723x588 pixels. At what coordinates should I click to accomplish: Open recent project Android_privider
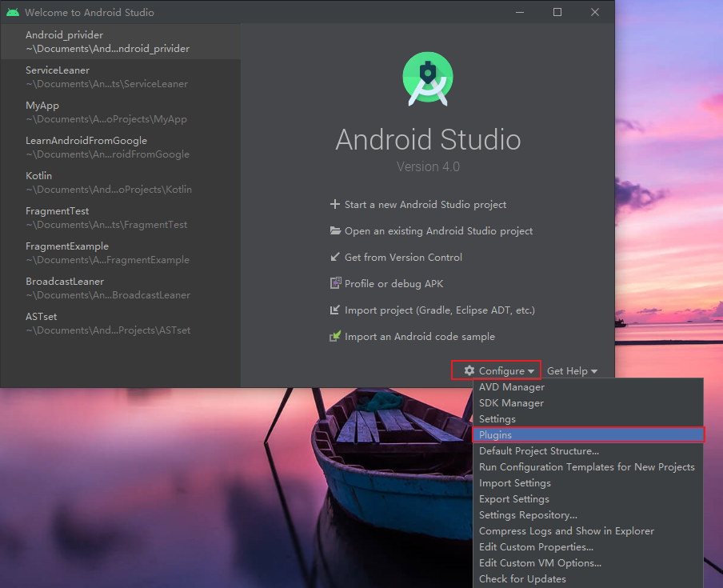(120, 42)
